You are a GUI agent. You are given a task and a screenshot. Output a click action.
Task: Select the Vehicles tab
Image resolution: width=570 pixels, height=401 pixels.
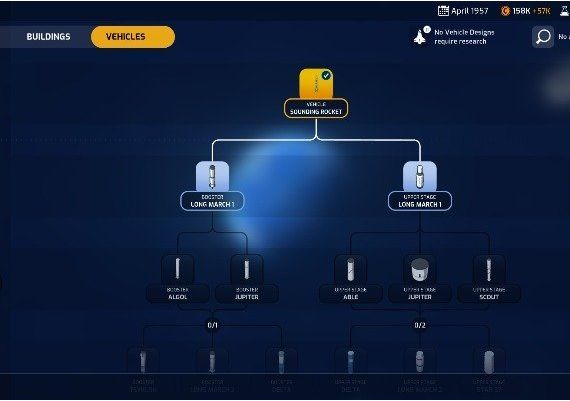[133, 37]
